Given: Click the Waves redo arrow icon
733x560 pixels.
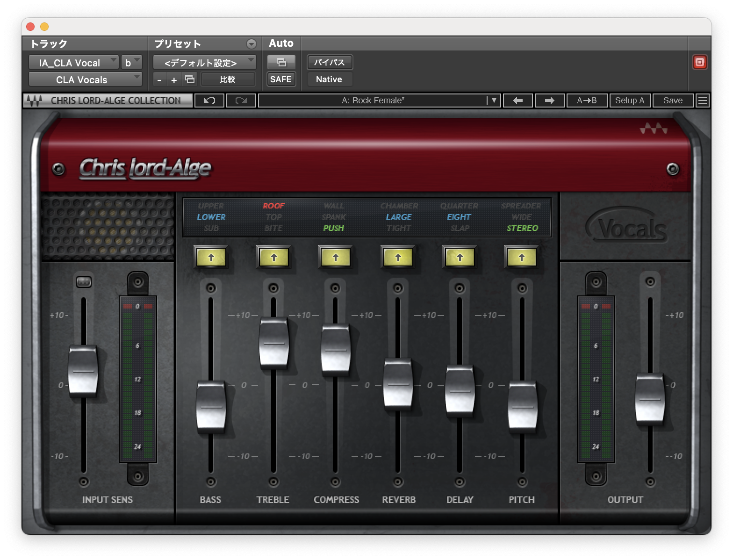Looking at the screenshot, I should 241,101.
